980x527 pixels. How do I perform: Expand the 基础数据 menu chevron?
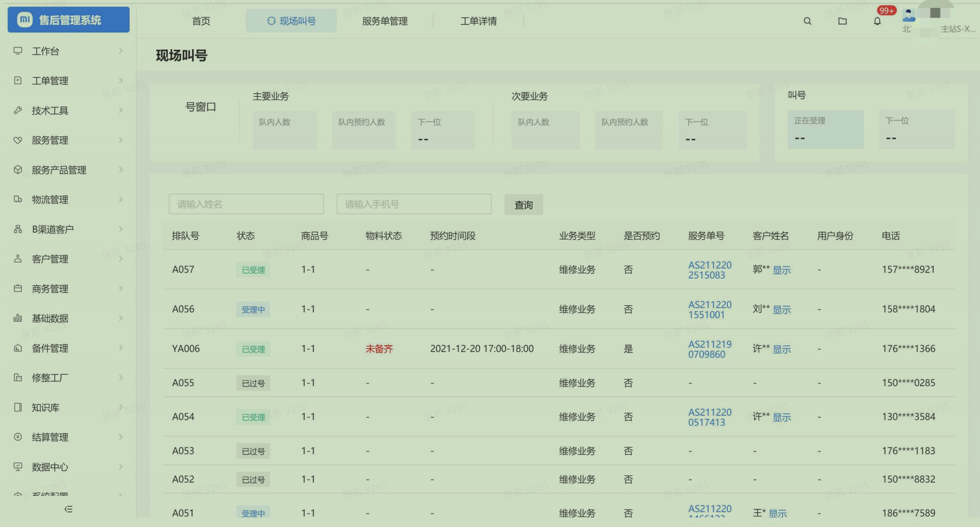click(121, 318)
